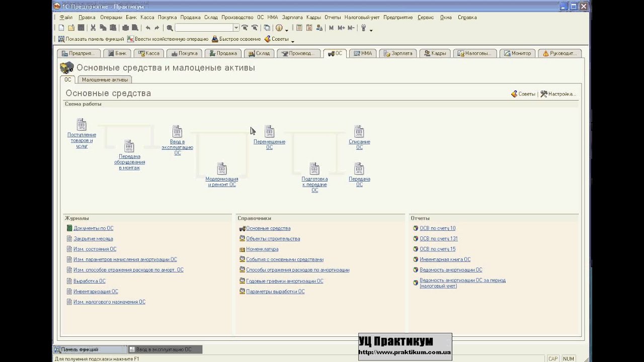Click the Calendar toolbar icon
The width and height of the screenshot is (644, 362).
tap(309, 28)
